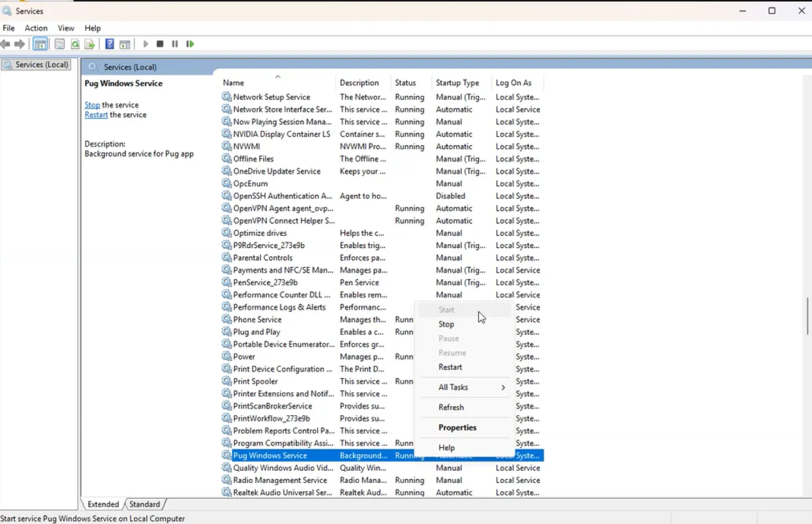Select the 'OpenSSH Authentication A...' service name
Screen dimensions: 812x524
282,196
